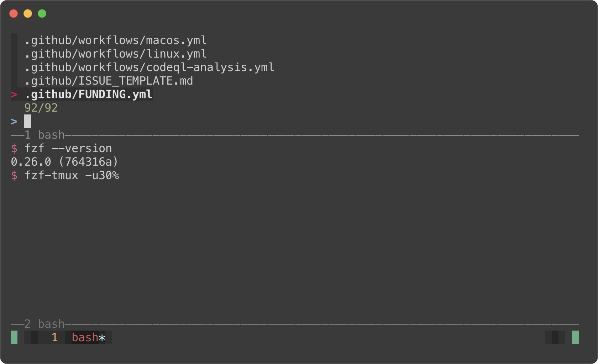
Task: Click highlighted .github/FUNDING.yml entry
Action: 88,95
